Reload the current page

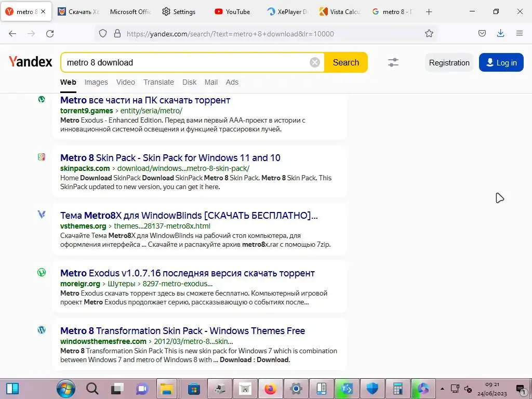(x=50, y=34)
